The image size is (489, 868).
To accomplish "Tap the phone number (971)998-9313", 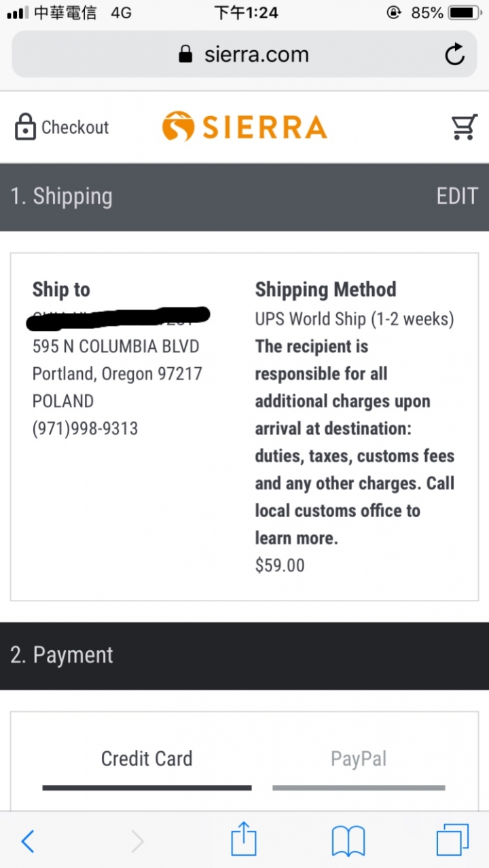I will [85, 429].
